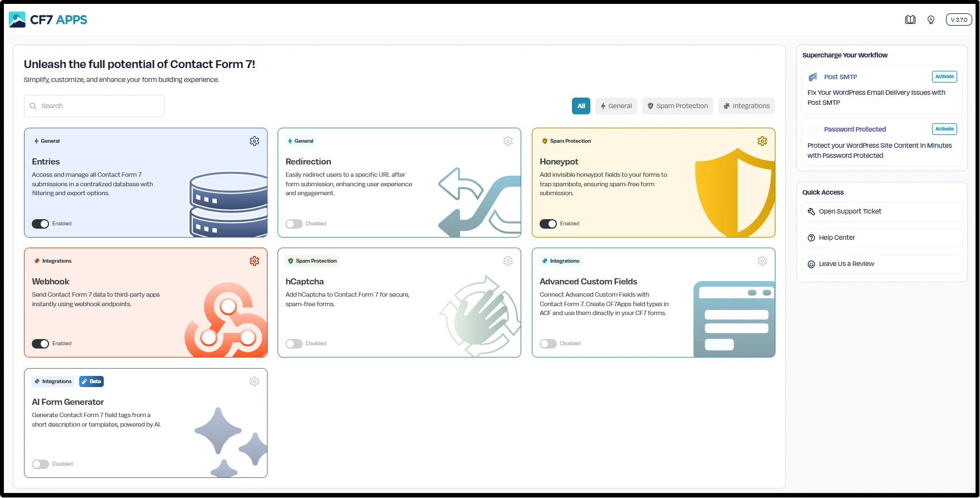Viewport: 980px width, 498px height.
Task: Open Support Ticket link
Action: coord(882,211)
